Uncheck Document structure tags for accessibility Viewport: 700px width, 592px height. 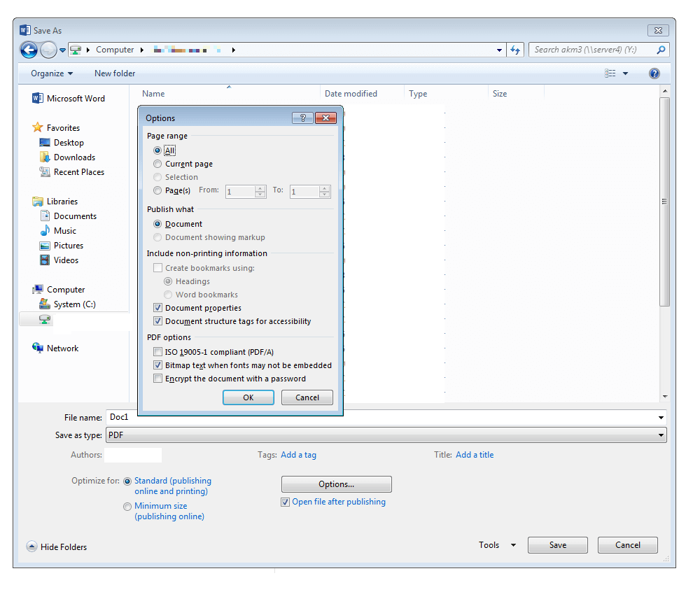pos(157,321)
